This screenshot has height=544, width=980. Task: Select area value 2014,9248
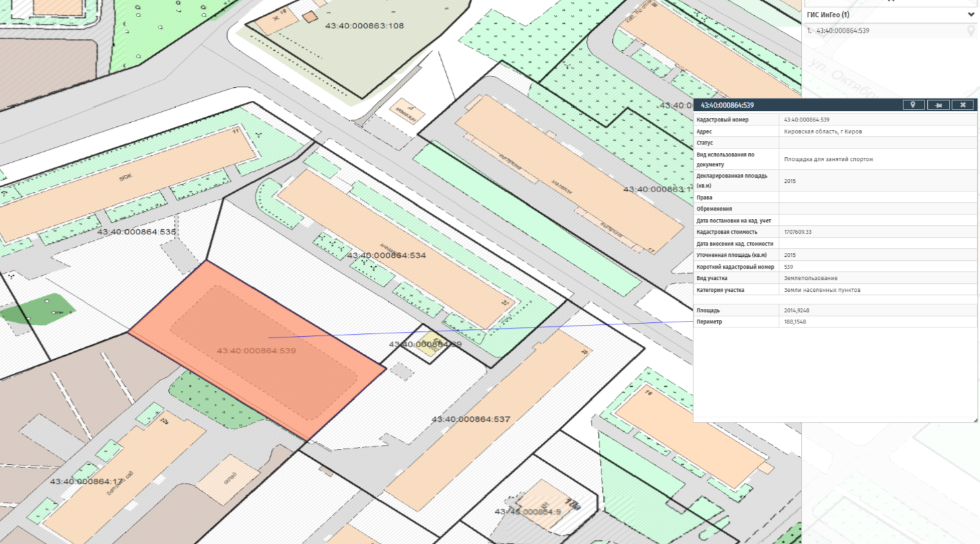tap(796, 310)
